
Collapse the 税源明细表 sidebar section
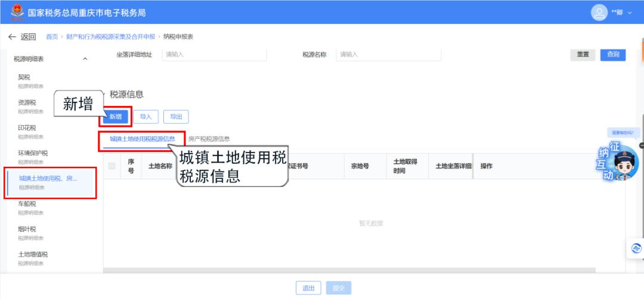click(x=85, y=59)
